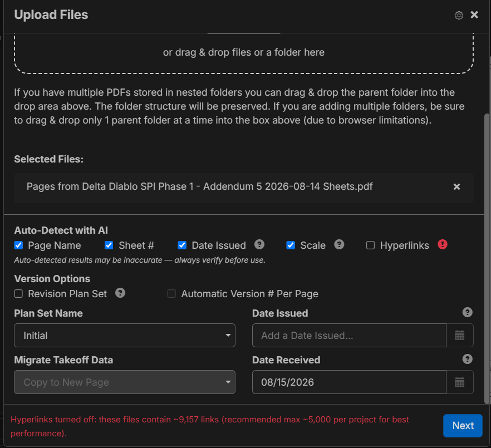Click the 'Plan Set Name' label
491x448 pixels.
coord(48,313)
